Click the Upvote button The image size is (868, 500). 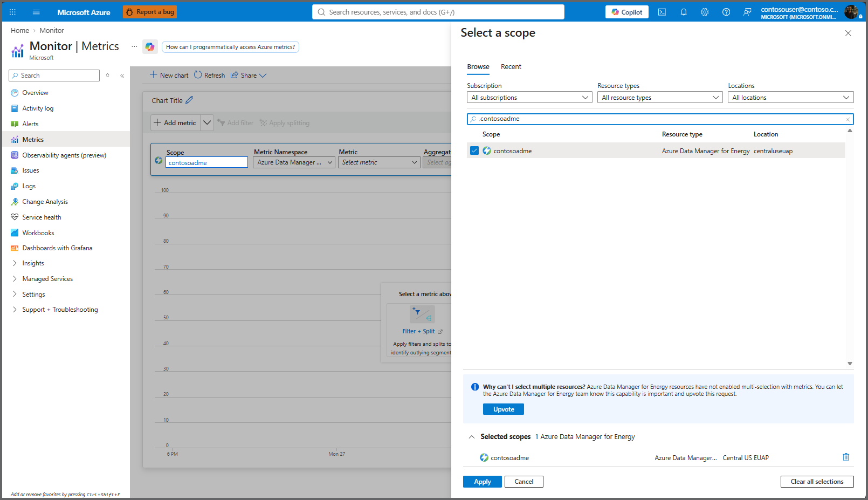504,409
